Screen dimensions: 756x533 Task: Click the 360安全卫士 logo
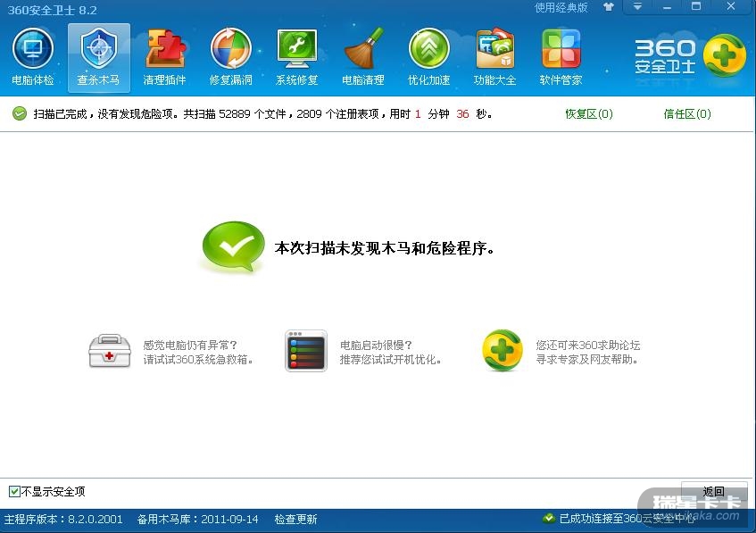click(x=690, y=56)
